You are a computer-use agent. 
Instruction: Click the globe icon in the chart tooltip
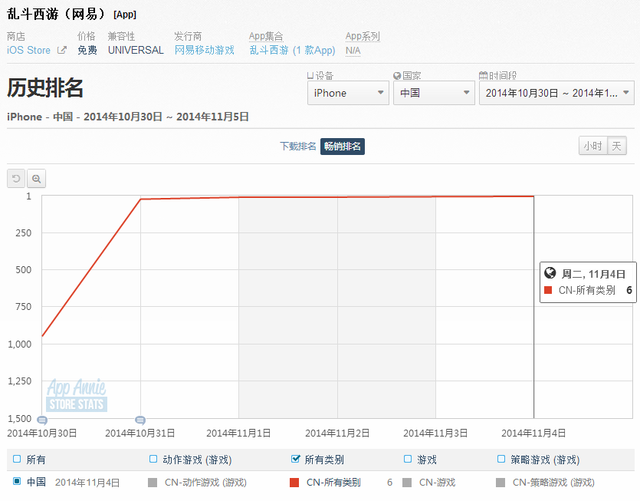click(x=549, y=273)
